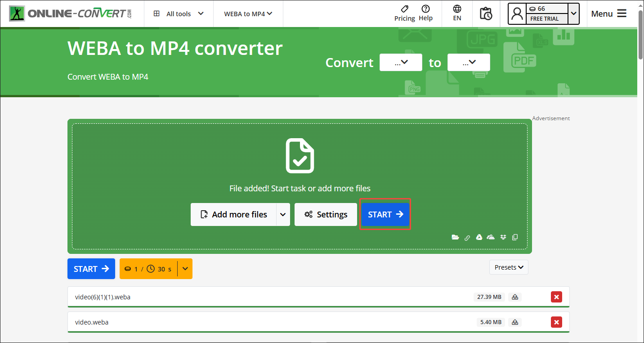Remove video.weba with red X
The height and width of the screenshot is (343, 644).
[x=557, y=322]
